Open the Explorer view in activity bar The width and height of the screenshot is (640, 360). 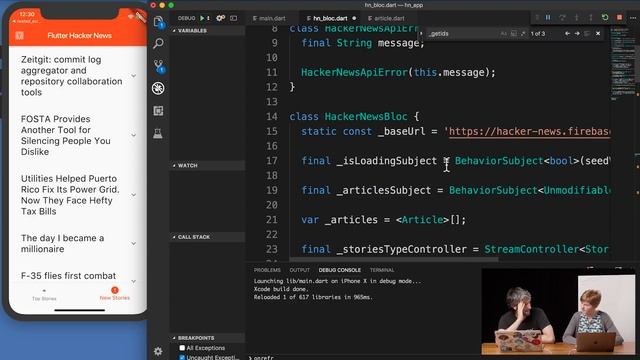point(158,22)
